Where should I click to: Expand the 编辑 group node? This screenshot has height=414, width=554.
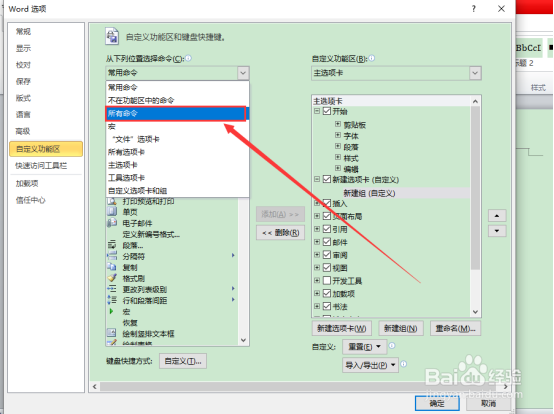pos(338,168)
